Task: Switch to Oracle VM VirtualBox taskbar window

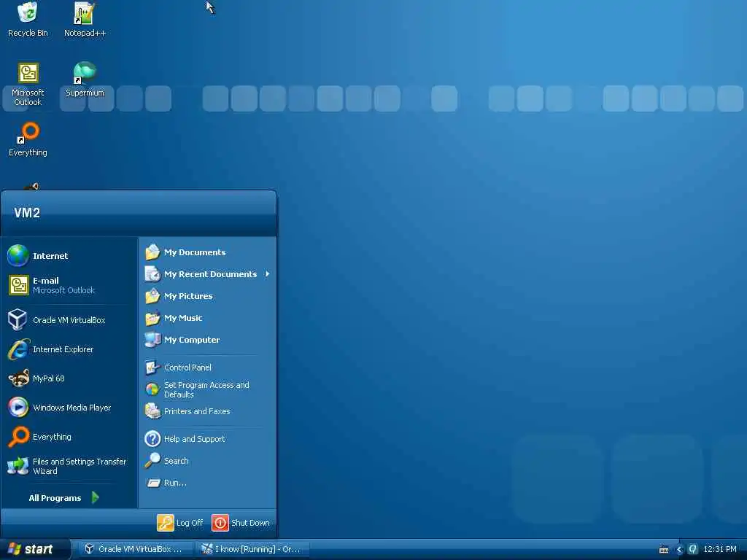Action: click(135, 549)
